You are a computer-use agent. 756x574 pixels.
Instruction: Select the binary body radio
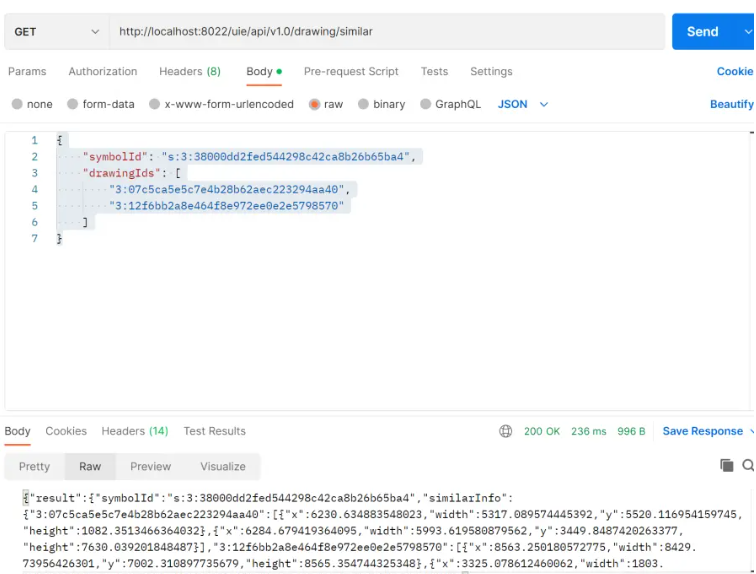tap(363, 104)
